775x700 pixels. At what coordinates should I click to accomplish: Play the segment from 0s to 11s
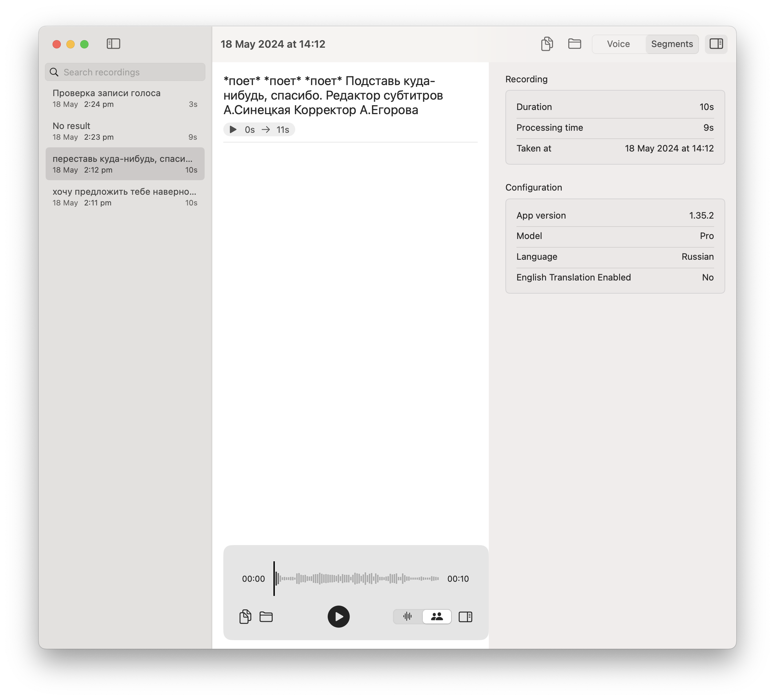(x=233, y=130)
